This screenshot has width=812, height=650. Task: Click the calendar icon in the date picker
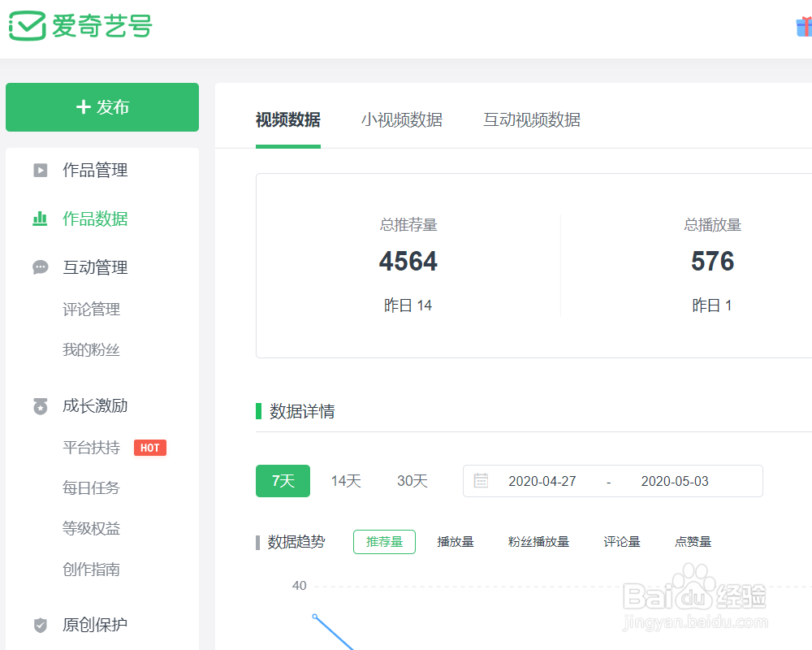[481, 480]
